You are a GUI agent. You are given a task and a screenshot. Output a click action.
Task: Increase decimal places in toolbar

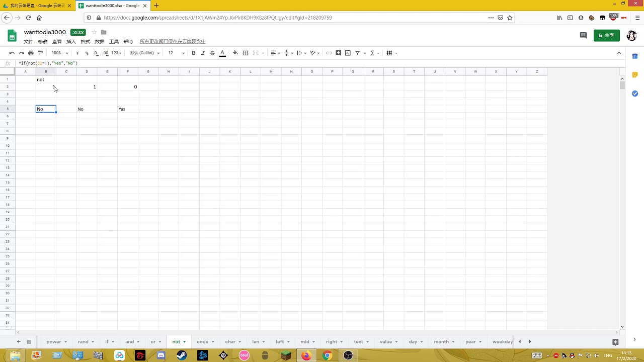[105, 53]
